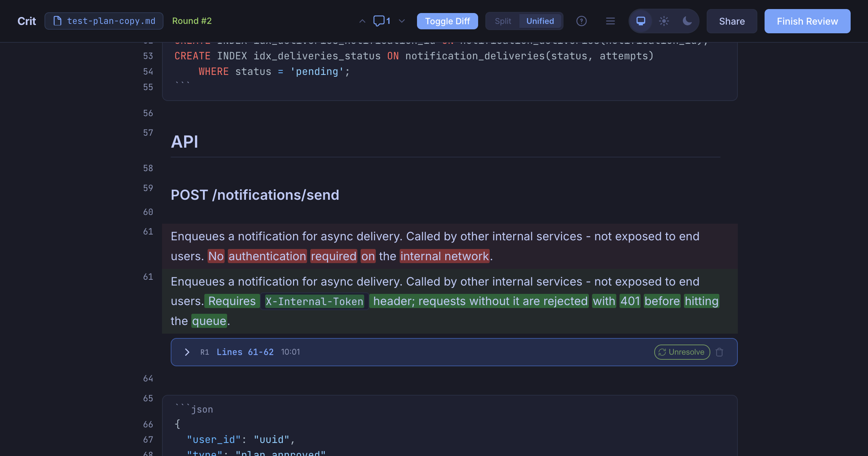
Task: Click the "user_id": "uuid" JSON line
Action: pos(241,440)
